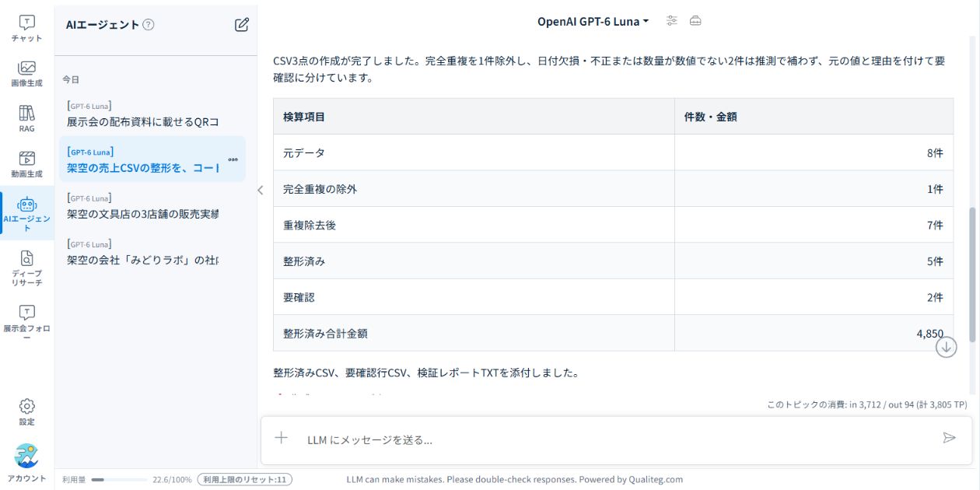Viewport: 980px width, 490px height.
Task: Open the 展示会フォロー section
Action: point(26,323)
